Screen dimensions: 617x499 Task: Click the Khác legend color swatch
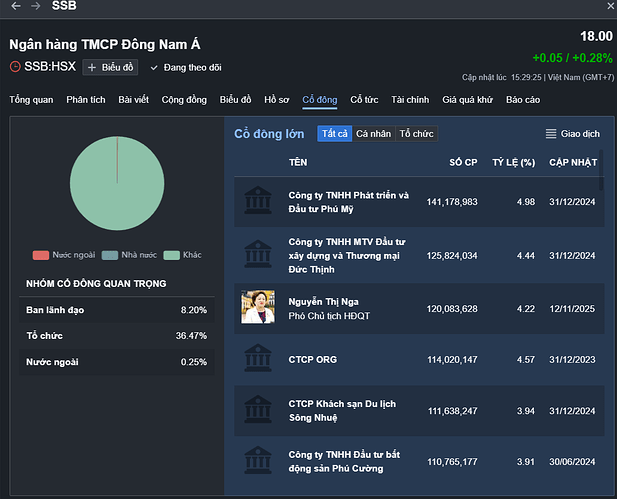pos(171,255)
